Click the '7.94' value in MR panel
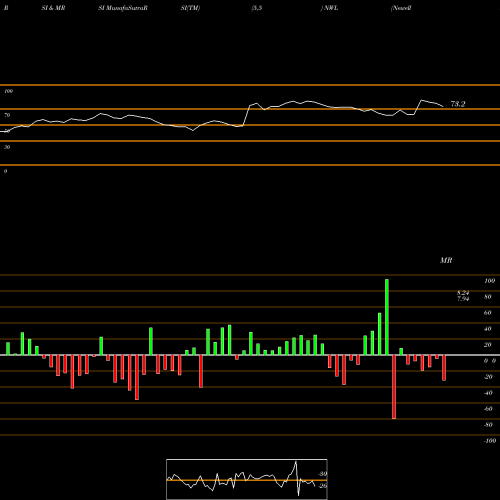The width and height of the screenshot is (500, 500). pyautogui.click(x=463, y=299)
